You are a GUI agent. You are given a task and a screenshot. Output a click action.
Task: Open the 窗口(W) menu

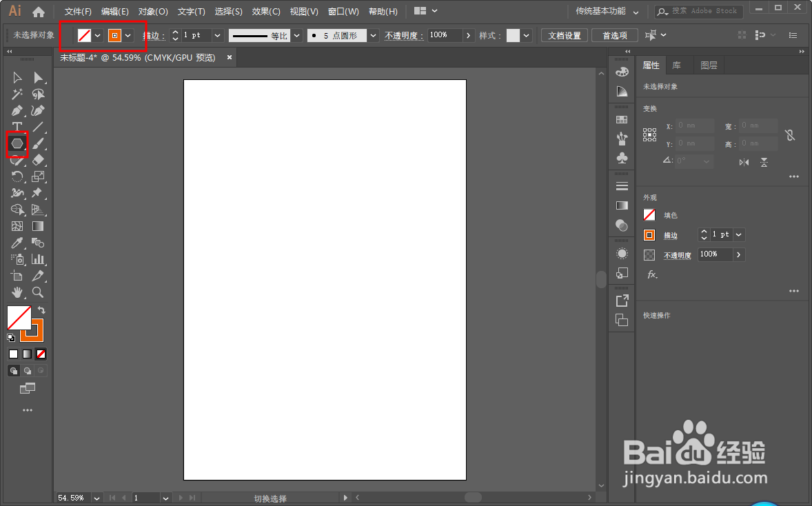[343, 12]
